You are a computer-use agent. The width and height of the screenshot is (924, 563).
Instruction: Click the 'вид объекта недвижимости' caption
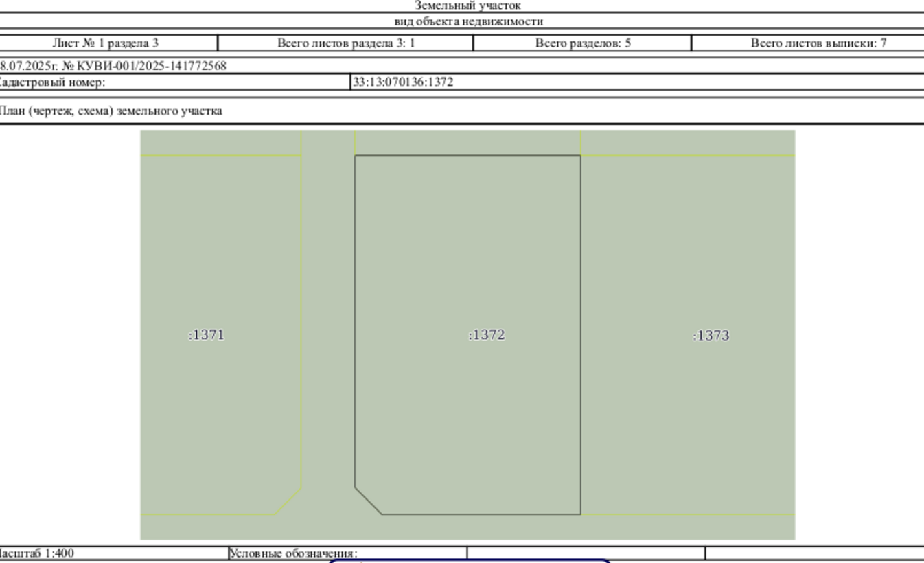tap(468, 21)
